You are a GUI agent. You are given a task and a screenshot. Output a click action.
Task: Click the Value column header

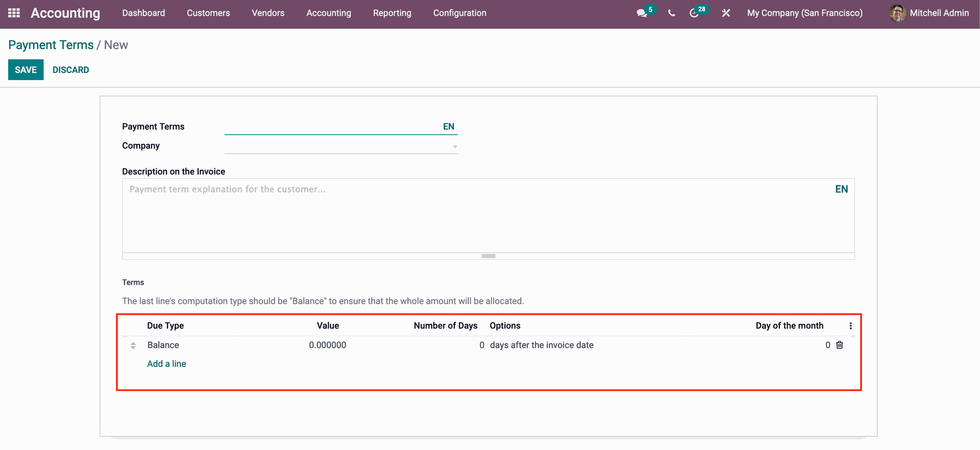pyautogui.click(x=328, y=326)
